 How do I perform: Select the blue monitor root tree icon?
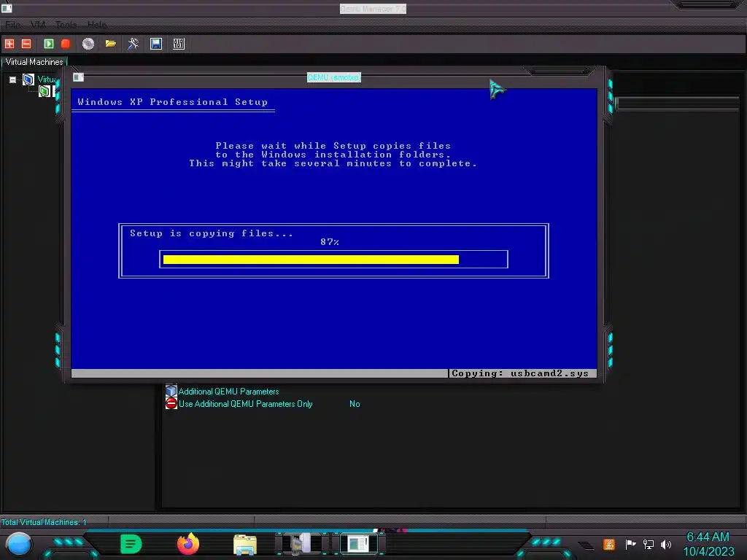pos(28,79)
